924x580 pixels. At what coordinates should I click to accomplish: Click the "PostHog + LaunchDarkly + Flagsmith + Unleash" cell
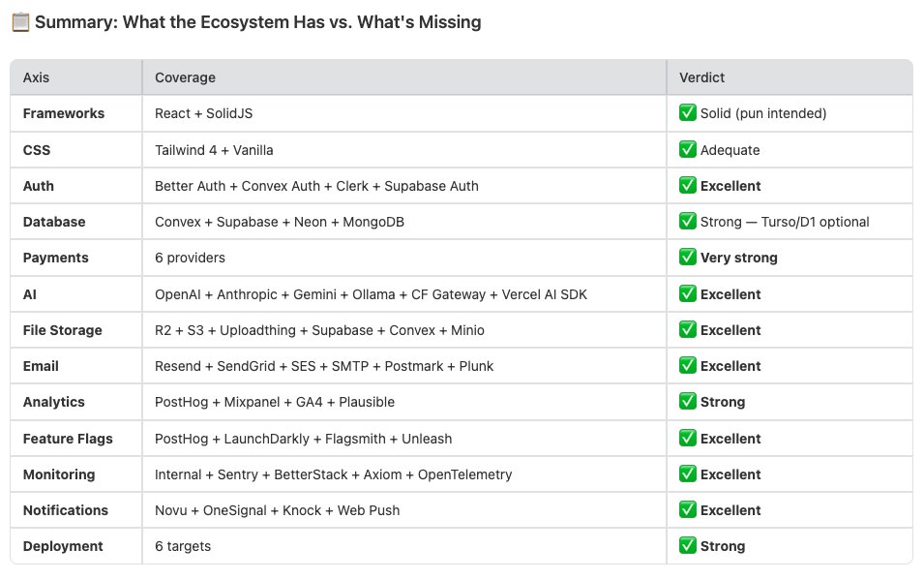click(404, 439)
